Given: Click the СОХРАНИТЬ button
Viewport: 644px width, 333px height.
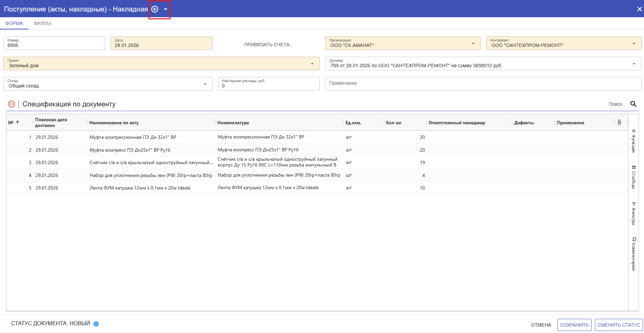Looking at the screenshot, I should 574,325.
